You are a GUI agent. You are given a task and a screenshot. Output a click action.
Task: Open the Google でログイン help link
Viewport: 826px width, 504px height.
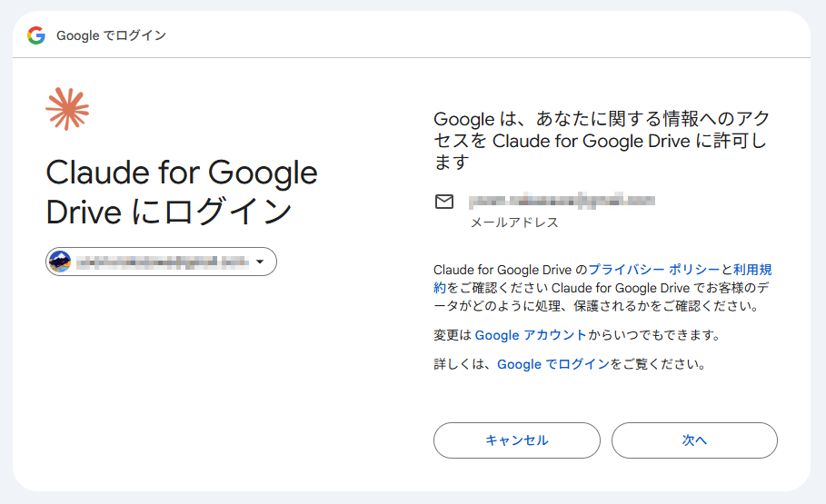click(553, 364)
